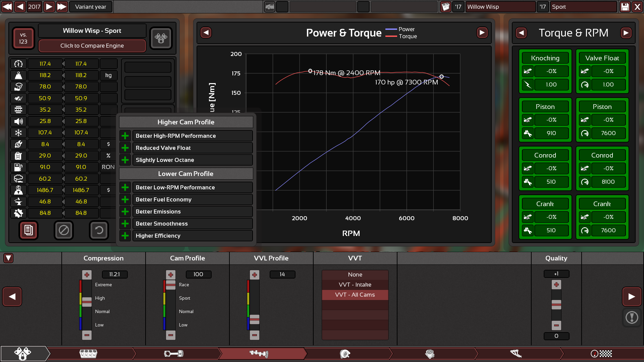Image resolution: width=644 pixels, height=362 pixels.
Task: Select None in the VVT list
Action: (355, 275)
